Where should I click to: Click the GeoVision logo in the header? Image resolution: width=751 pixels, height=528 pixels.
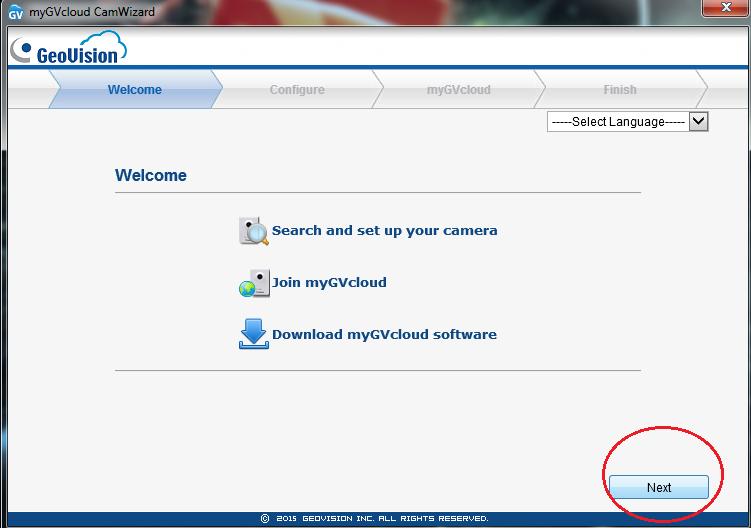[x=68, y=47]
